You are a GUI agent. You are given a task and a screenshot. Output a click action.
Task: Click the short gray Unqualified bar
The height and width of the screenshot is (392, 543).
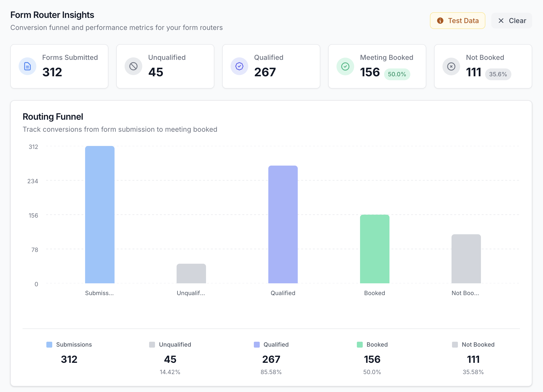[x=191, y=274]
